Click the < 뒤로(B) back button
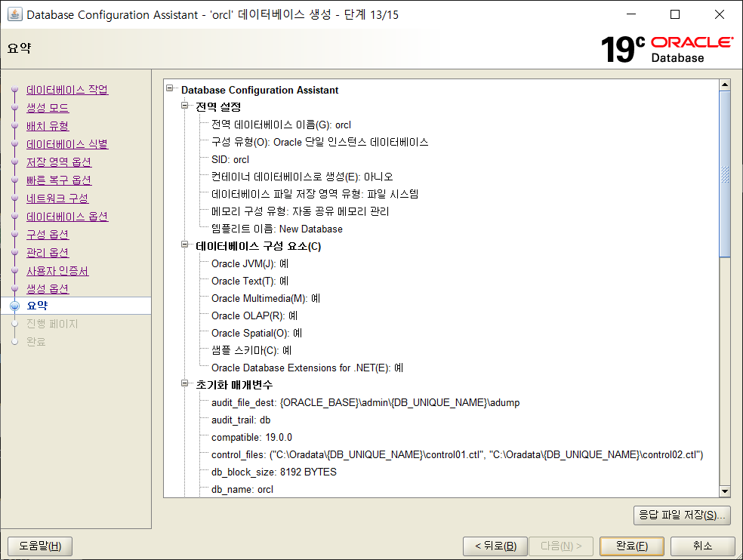 [495, 546]
